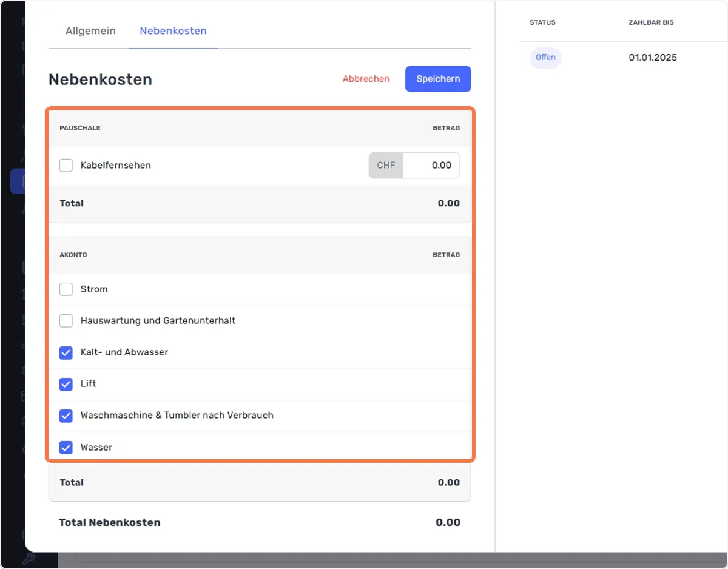This screenshot has height=569, width=728.
Task: Click the PAUSCHALE section header
Action: click(x=80, y=128)
